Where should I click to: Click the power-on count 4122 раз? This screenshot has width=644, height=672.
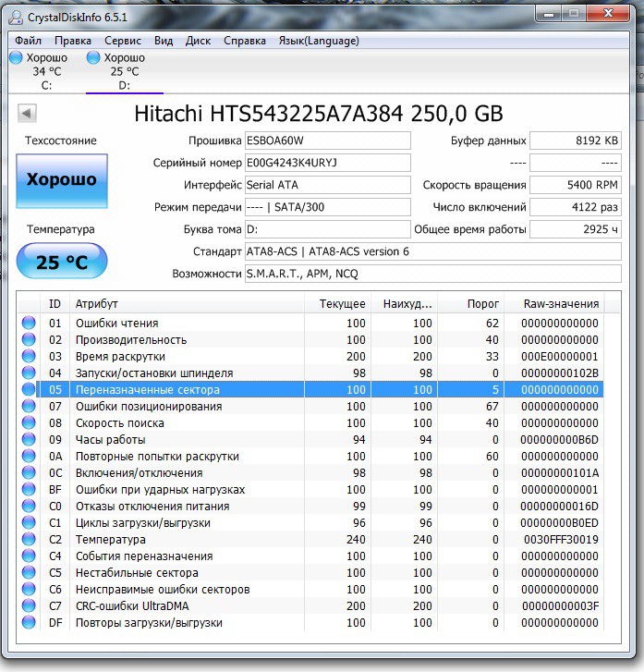click(576, 207)
